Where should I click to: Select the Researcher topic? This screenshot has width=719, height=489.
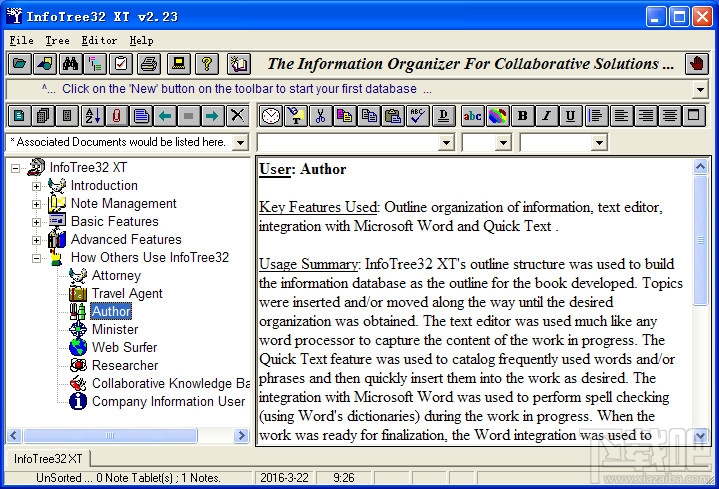pyautogui.click(x=125, y=365)
